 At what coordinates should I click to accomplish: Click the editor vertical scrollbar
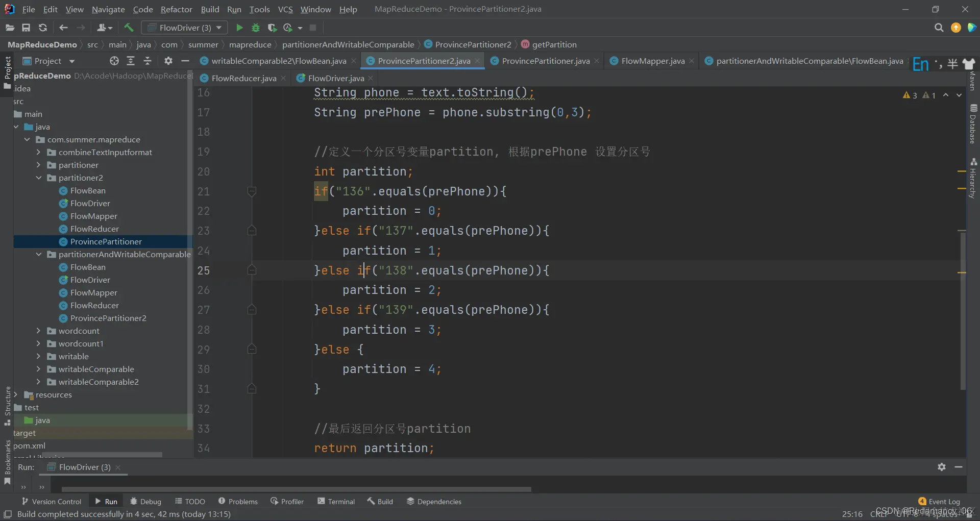(963, 310)
